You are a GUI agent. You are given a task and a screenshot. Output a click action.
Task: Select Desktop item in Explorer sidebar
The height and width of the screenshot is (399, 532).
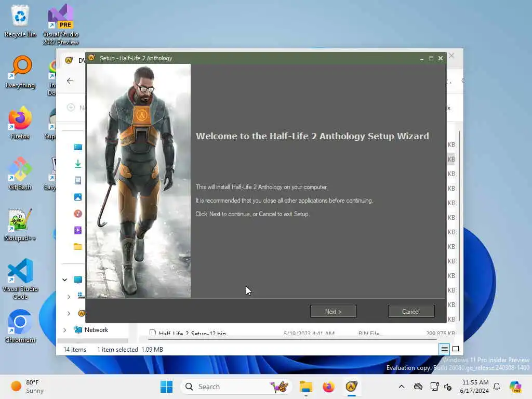tap(78, 147)
